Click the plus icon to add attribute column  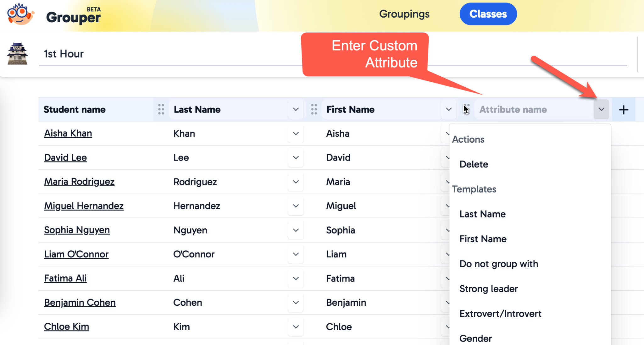click(624, 110)
